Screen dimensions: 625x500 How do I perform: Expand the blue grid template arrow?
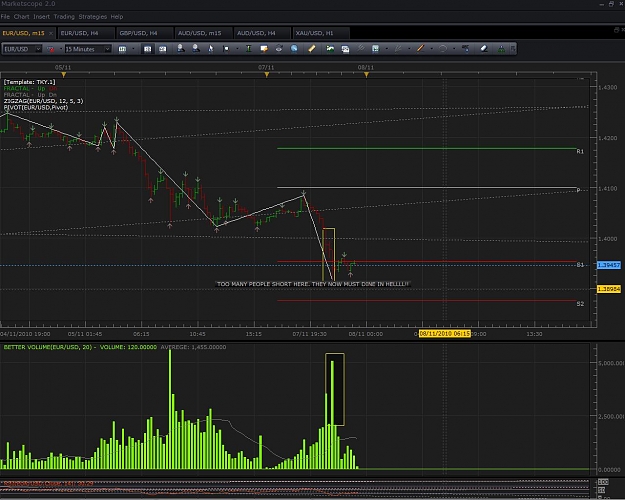click(x=387, y=49)
